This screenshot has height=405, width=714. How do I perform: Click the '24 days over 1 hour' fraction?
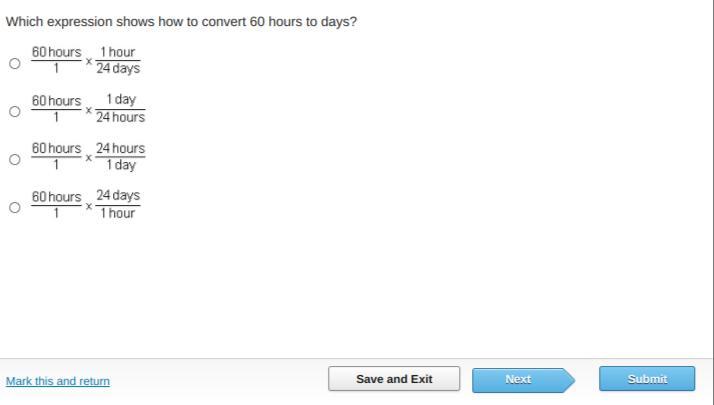118,205
